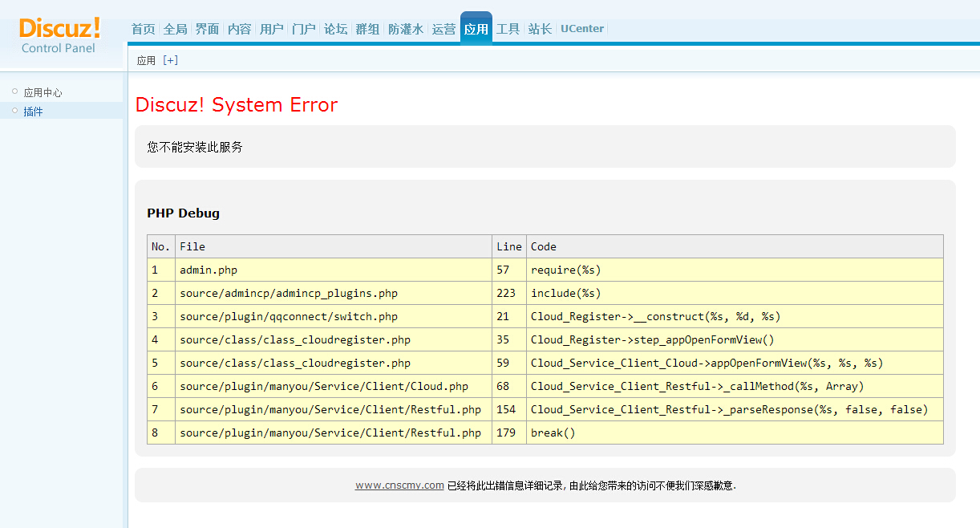Click the admin.php row in debug table
980x528 pixels.
point(209,270)
